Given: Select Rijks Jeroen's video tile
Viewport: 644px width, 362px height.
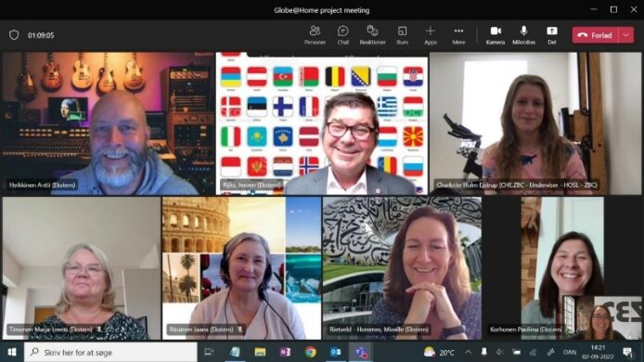Looking at the screenshot, I should pyautogui.click(x=322, y=123).
